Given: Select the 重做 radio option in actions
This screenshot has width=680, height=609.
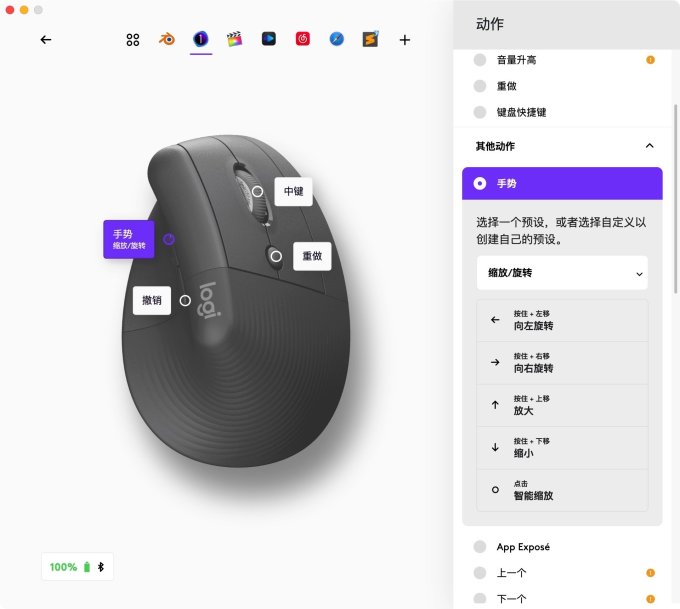Looking at the screenshot, I should pyautogui.click(x=480, y=86).
